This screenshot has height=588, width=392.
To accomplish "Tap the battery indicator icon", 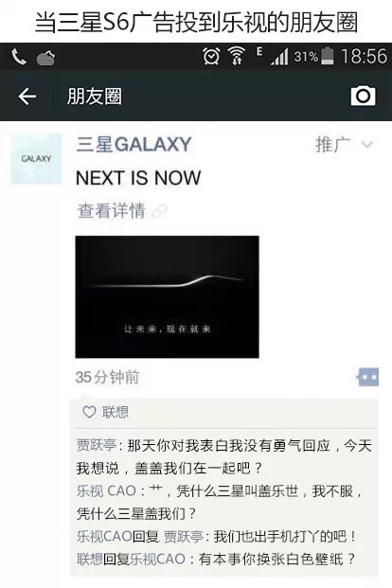I will click(x=328, y=56).
